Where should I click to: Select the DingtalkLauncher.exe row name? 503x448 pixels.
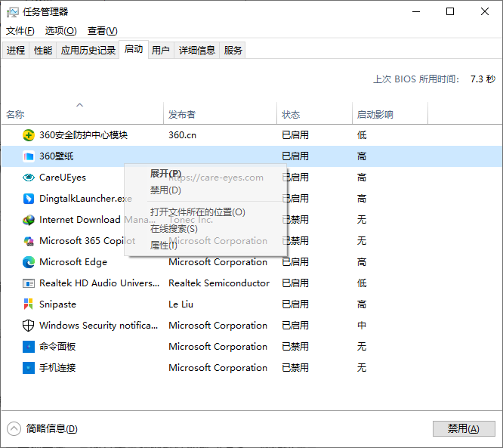(85, 199)
